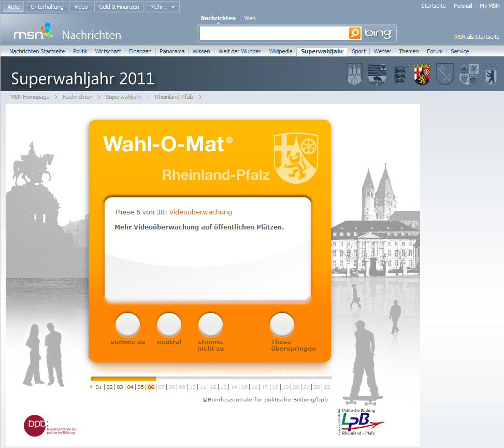The image size is (504, 448).
Task: Click the orange Bing search magnifier icon
Action: click(354, 33)
